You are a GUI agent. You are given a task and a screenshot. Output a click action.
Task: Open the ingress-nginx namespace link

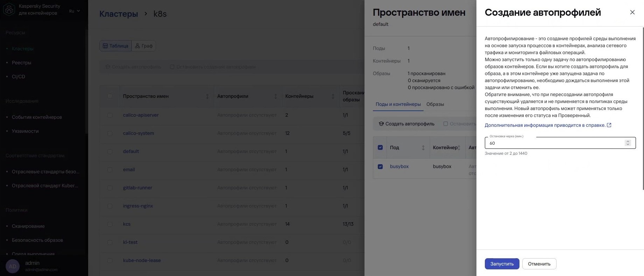pyautogui.click(x=138, y=206)
